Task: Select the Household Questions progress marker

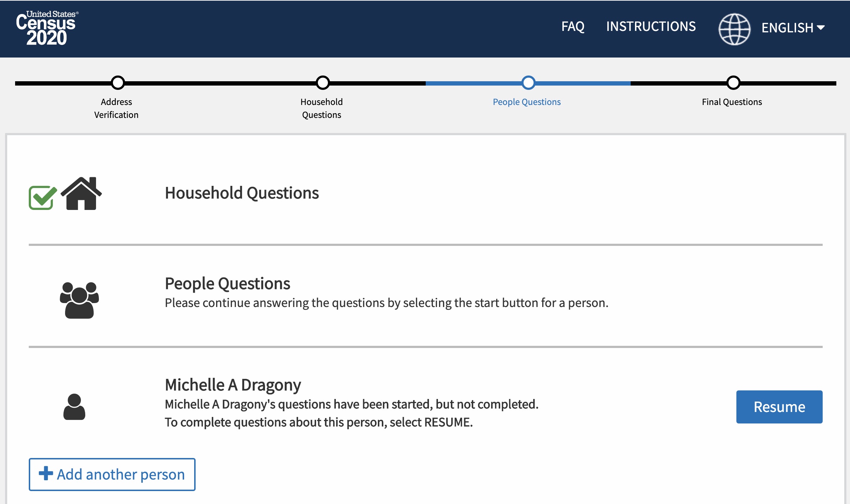Action: (323, 83)
